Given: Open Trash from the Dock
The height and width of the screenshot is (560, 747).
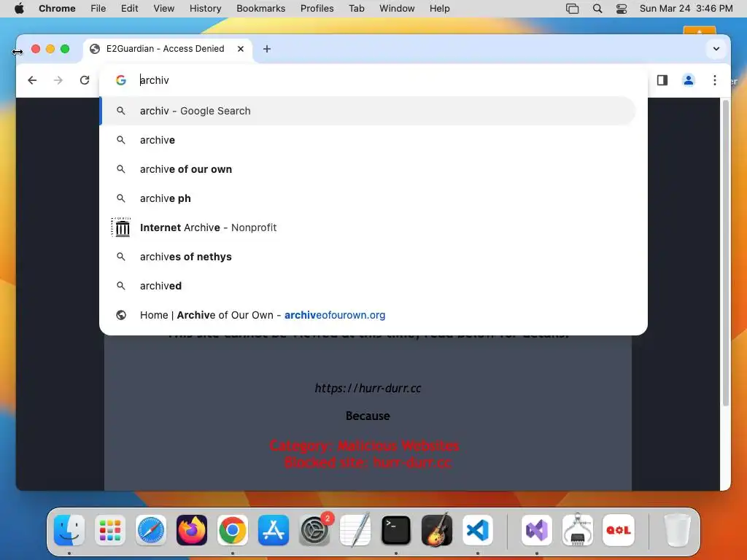Looking at the screenshot, I should (x=678, y=530).
